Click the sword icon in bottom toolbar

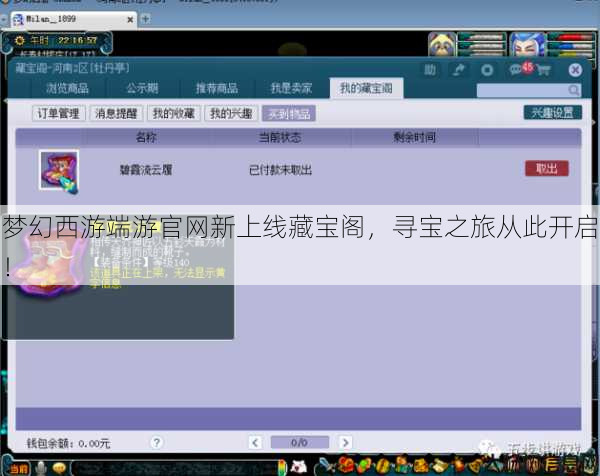(x=326, y=466)
